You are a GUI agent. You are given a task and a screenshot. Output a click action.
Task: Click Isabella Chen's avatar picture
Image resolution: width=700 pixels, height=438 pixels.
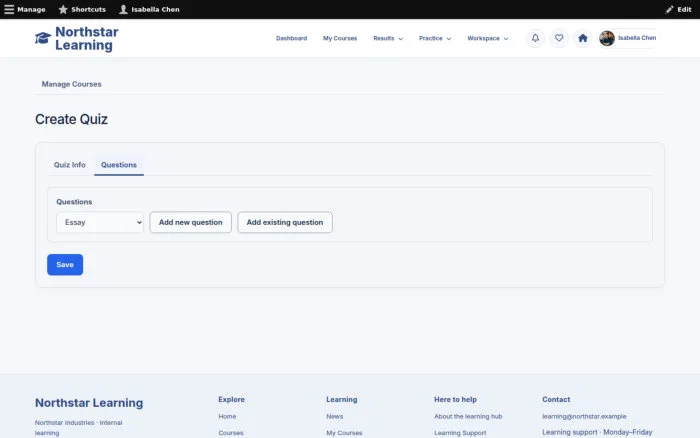click(x=607, y=38)
